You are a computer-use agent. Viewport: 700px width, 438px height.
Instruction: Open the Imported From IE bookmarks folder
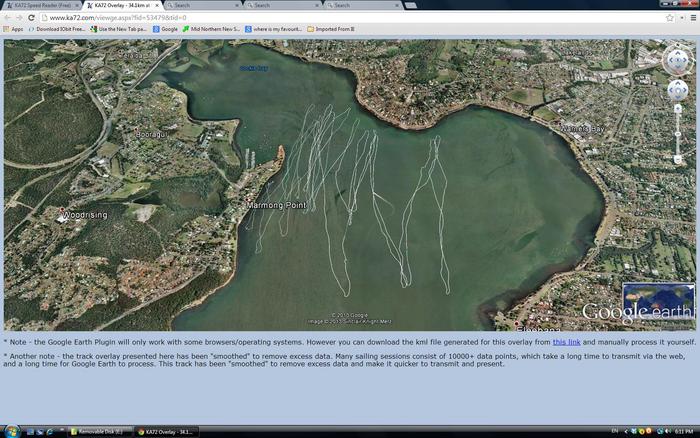click(331, 29)
